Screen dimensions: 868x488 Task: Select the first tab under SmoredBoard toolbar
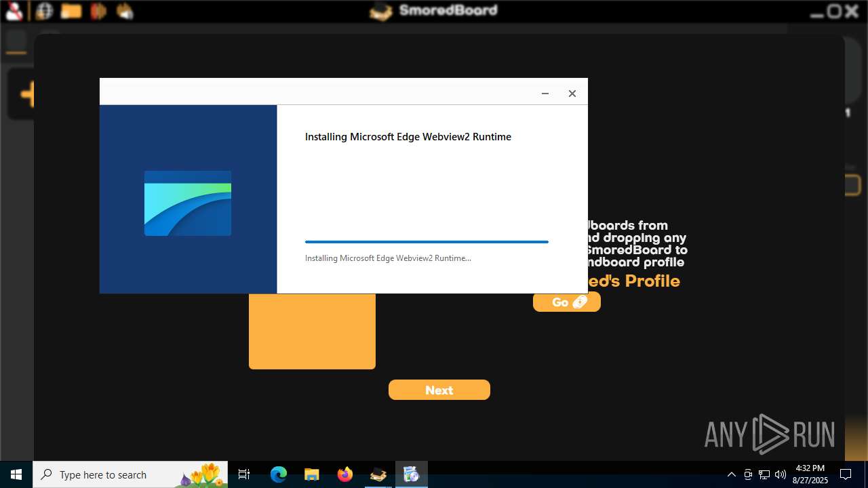(x=16, y=41)
